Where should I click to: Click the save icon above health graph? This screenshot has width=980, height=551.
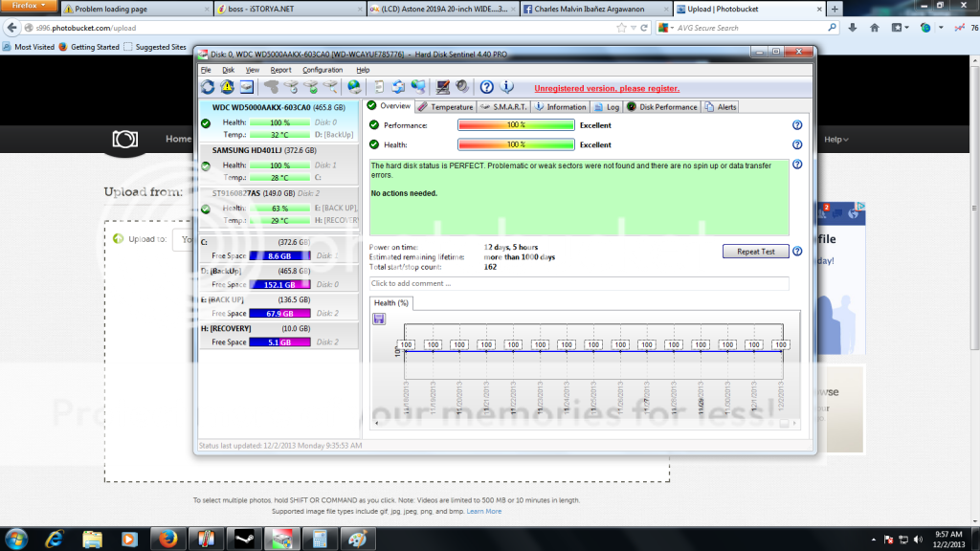(x=379, y=319)
